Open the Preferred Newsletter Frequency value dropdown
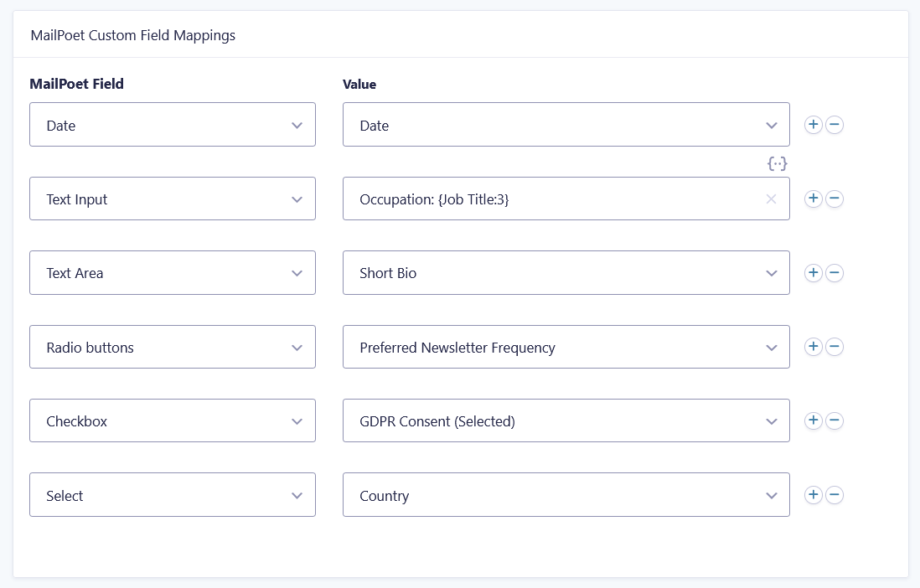This screenshot has height=588, width=920. click(566, 347)
